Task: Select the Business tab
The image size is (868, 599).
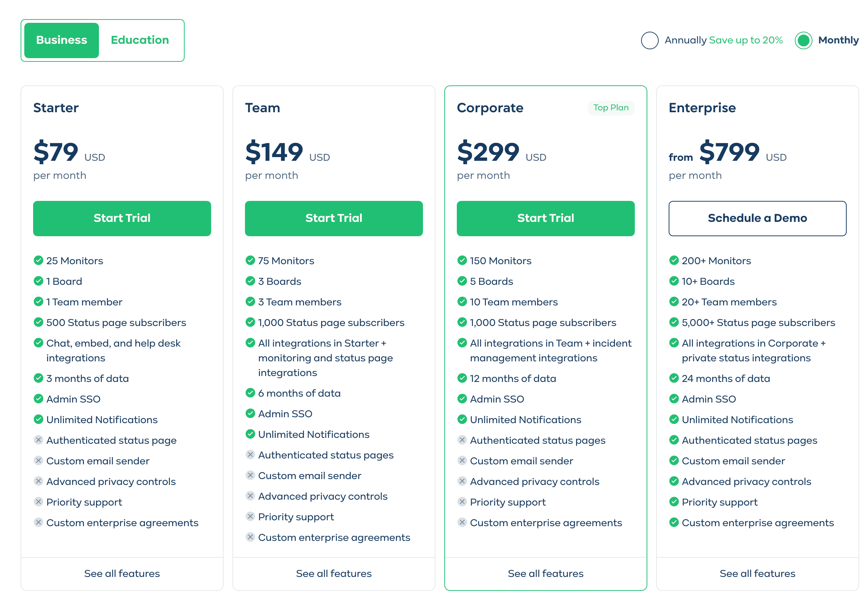Action: 61,40
